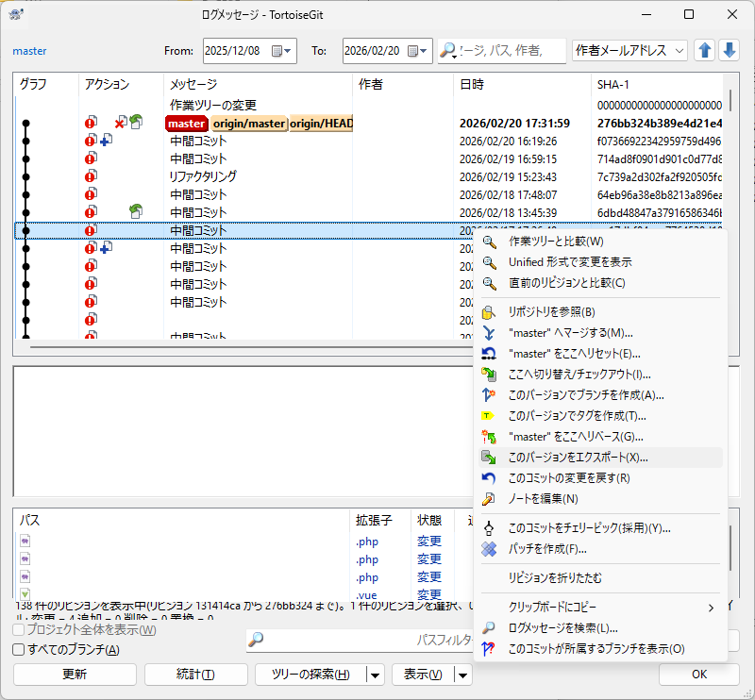Open the 作者メールアドレス dropdown
Viewport: 755px width, 700px height.
pyautogui.click(x=629, y=51)
